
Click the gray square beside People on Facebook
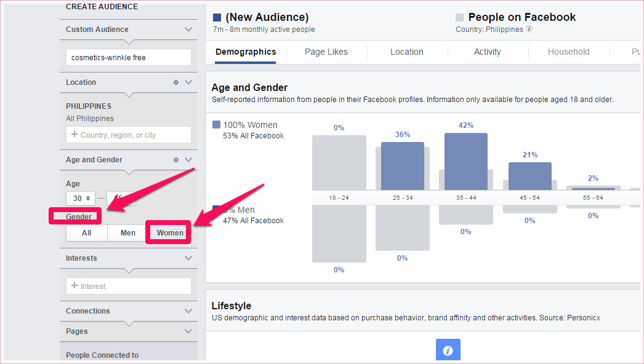[459, 17]
